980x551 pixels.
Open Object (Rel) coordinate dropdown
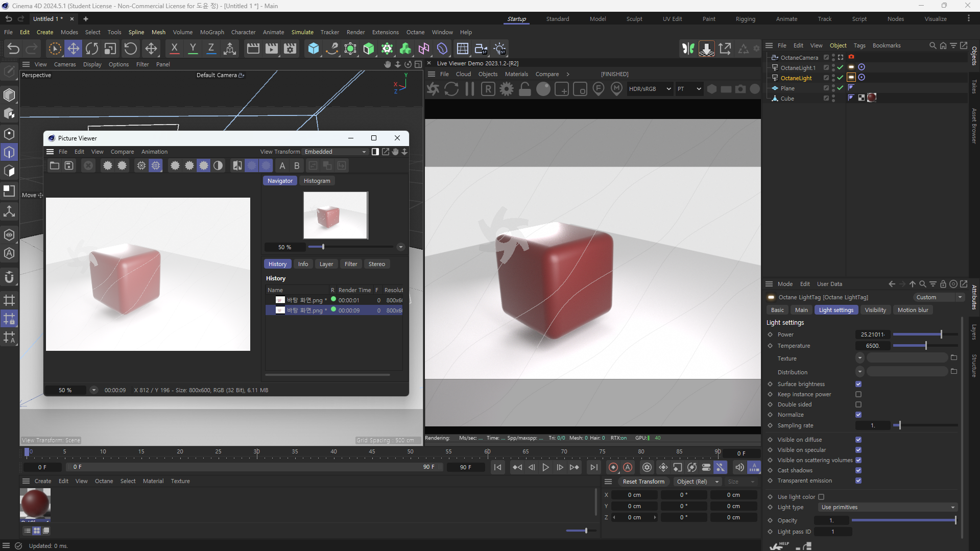(697, 482)
